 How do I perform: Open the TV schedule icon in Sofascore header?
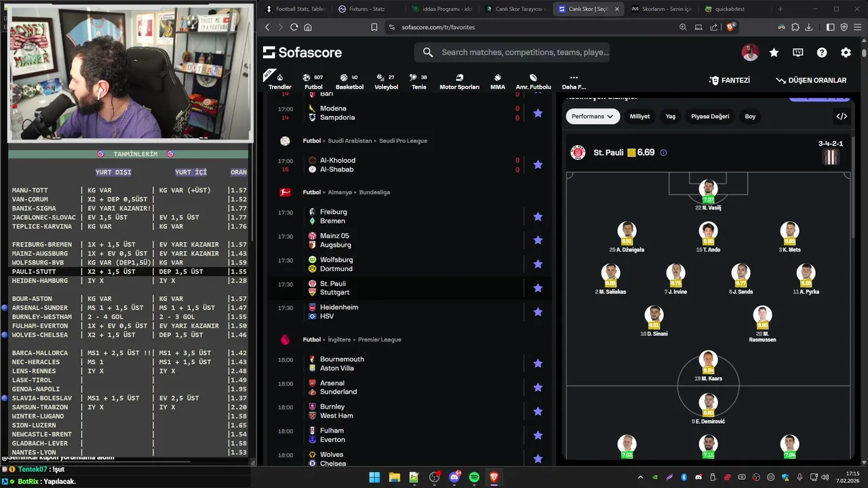pos(798,52)
